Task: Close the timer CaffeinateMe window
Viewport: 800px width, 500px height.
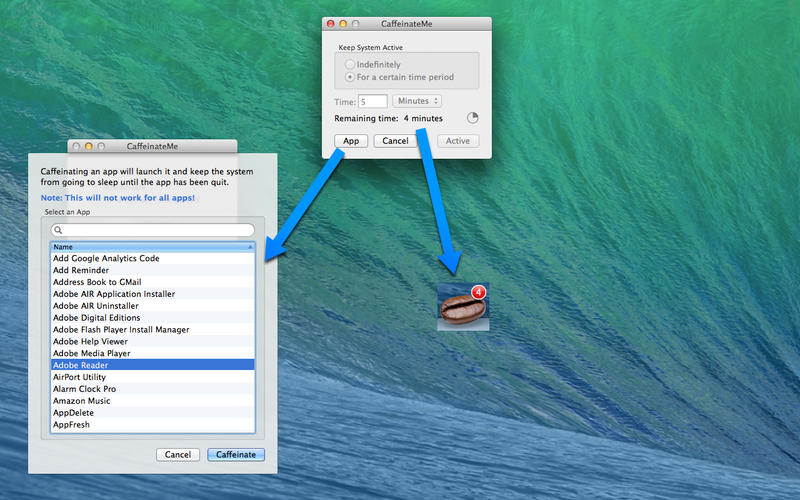Action: pos(331,23)
